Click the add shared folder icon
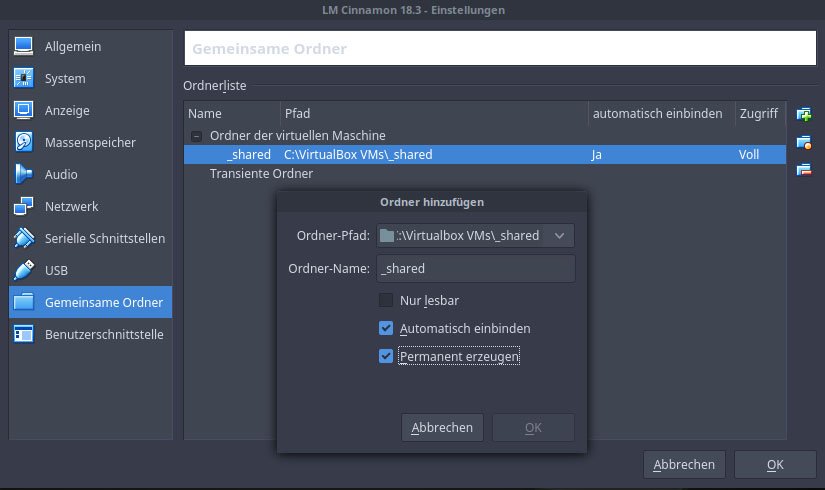Image resolution: width=825 pixels, height=490 pixels. [x=803, y=114]
